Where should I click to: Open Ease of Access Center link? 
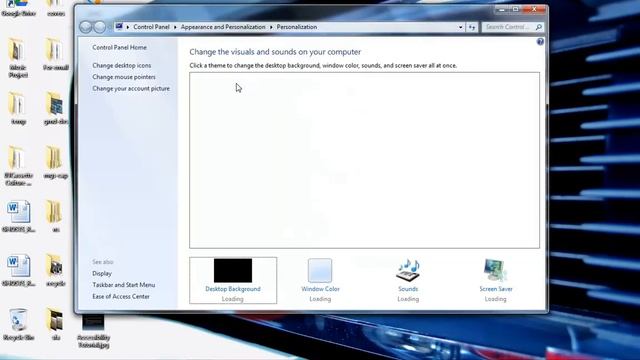121,296
